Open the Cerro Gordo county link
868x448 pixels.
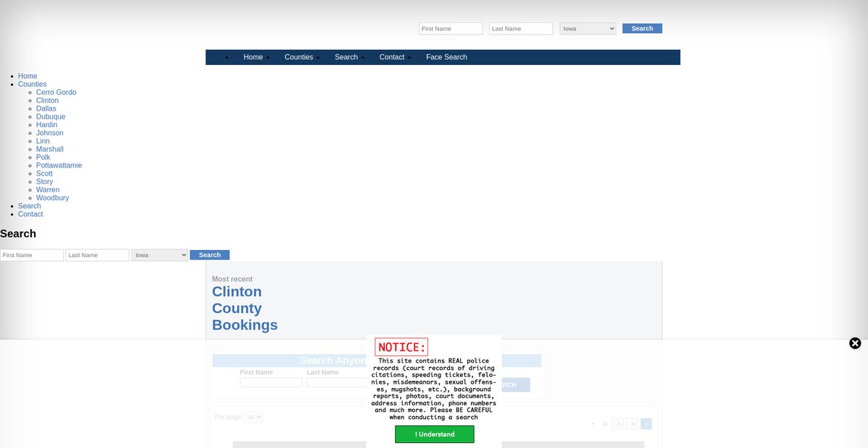click(56, 92)
